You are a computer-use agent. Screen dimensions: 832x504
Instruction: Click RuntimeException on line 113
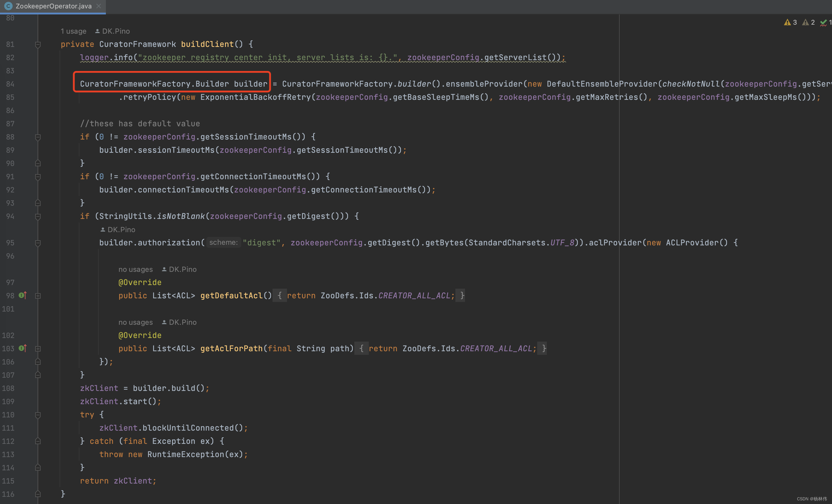click(x=186, y=454)
